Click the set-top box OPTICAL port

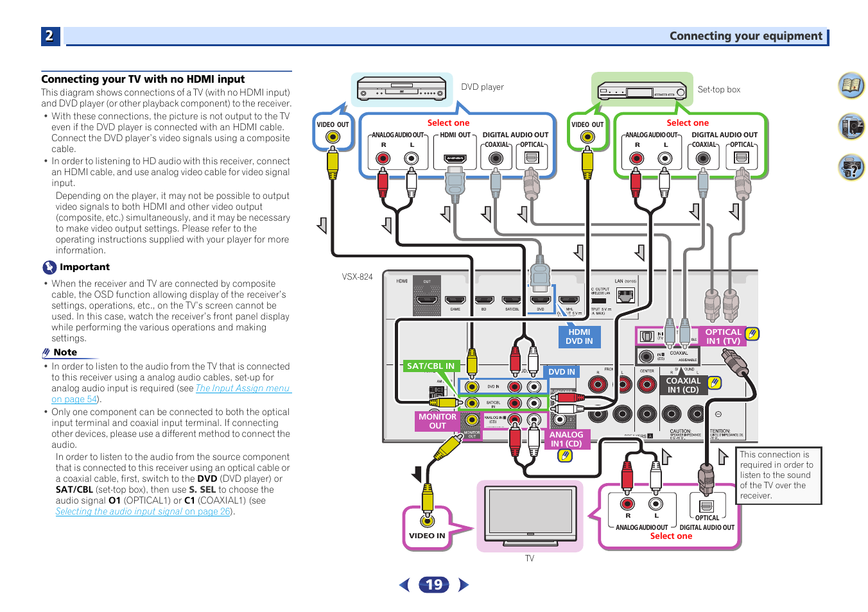(x=742, y=158)
